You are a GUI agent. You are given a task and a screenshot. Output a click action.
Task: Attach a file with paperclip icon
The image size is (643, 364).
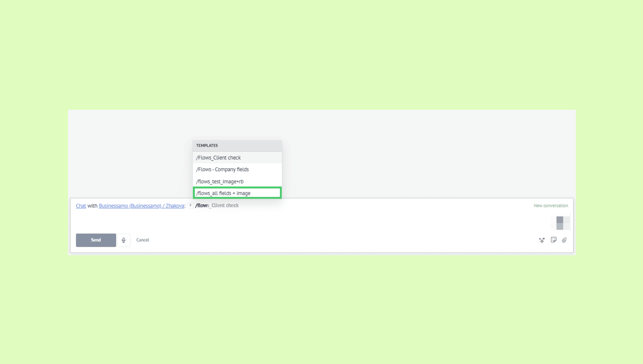564,240
